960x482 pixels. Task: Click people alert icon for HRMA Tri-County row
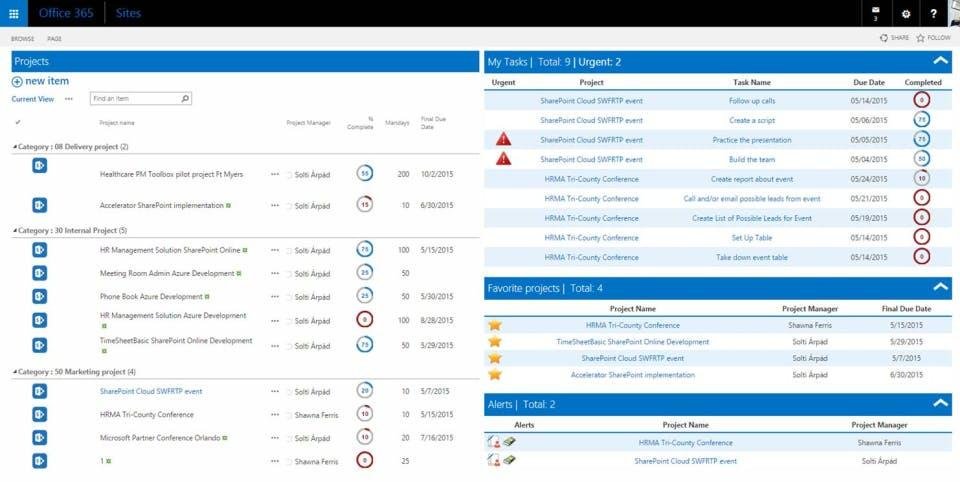[x=494, y=442]
